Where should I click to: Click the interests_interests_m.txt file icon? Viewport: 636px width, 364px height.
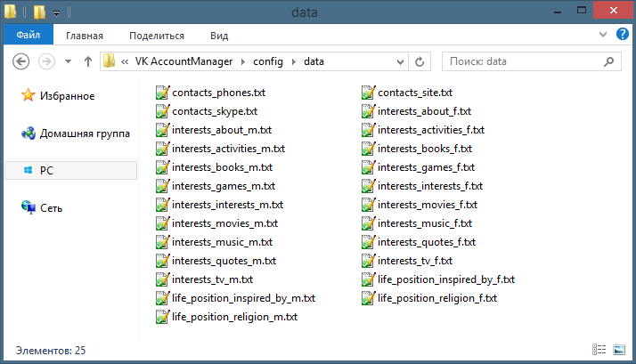point(162,205)
